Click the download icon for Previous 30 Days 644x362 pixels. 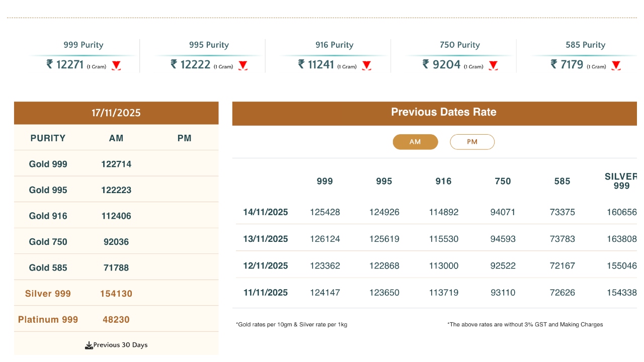(x=89, y=345)
